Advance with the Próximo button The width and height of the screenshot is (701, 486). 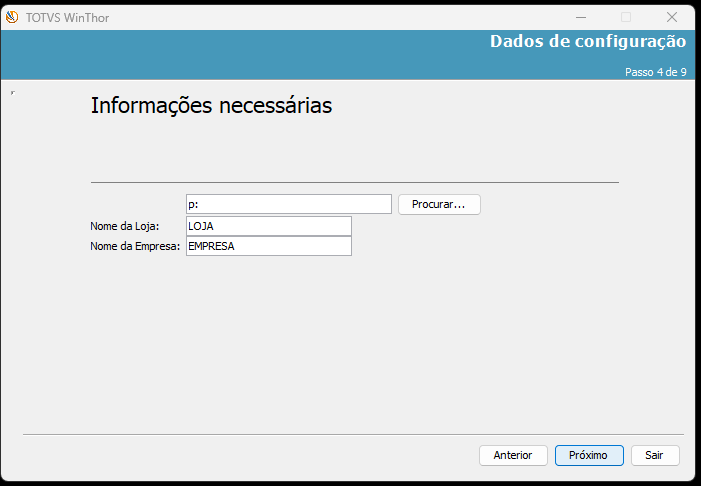tap(589, 455)
